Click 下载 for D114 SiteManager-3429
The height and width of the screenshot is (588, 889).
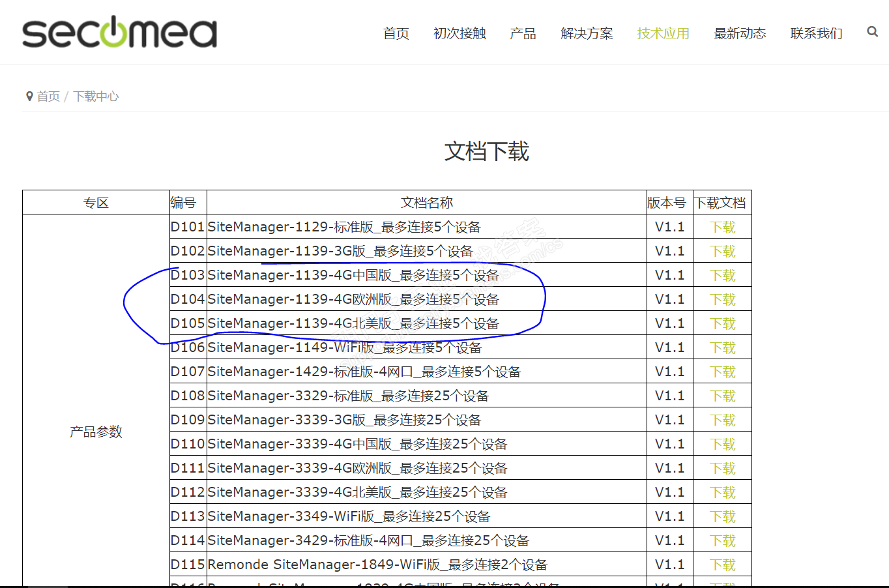point(722,540)
